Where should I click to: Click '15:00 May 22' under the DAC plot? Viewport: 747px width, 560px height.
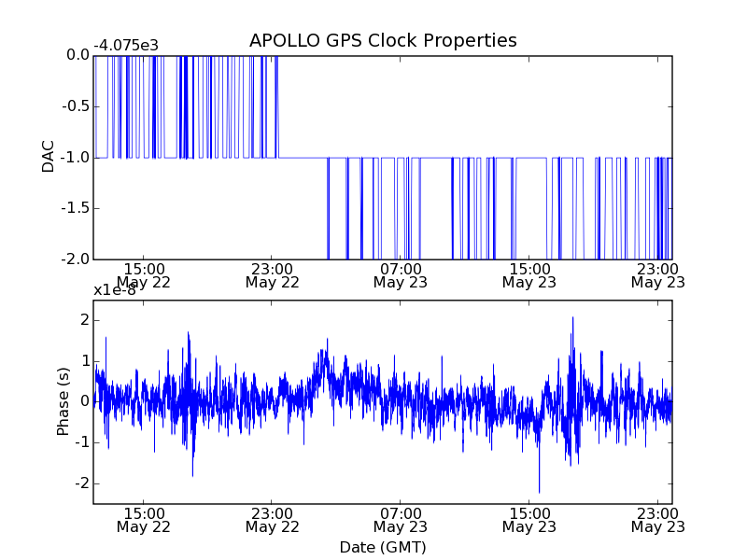point(144,276)
